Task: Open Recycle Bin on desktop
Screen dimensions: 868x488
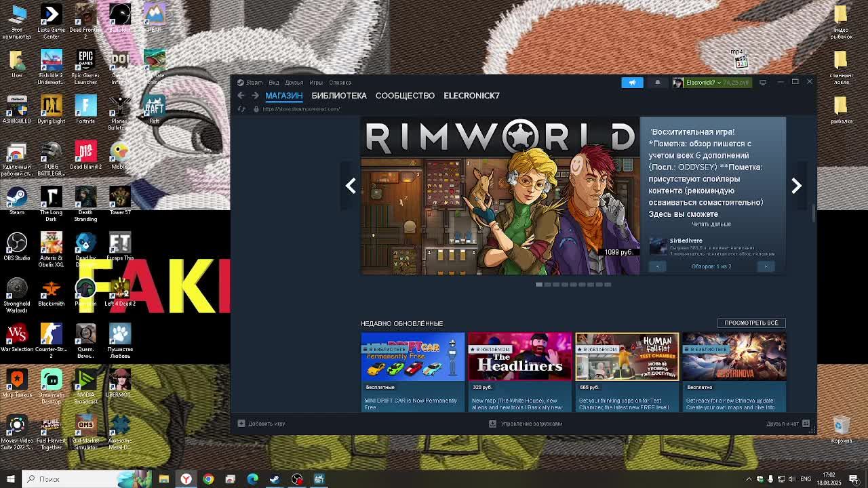Action: click(x=841, y=430)
